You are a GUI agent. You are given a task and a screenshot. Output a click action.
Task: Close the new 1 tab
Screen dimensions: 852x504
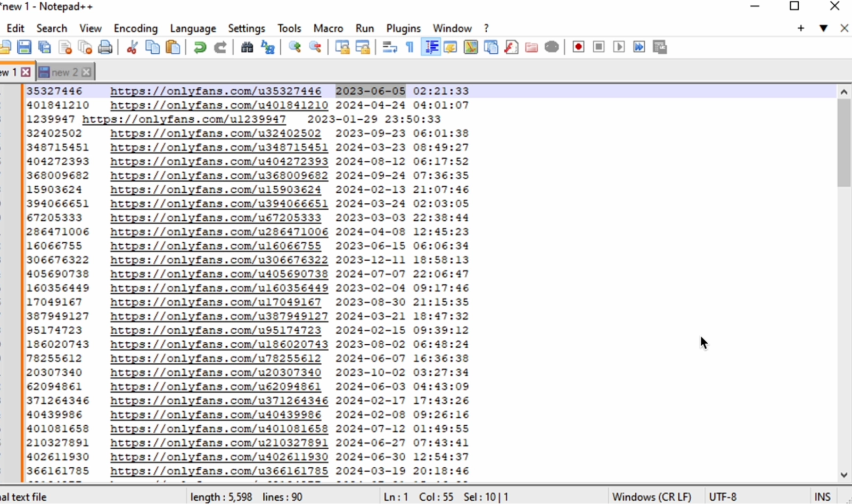[x=26, y=72]
